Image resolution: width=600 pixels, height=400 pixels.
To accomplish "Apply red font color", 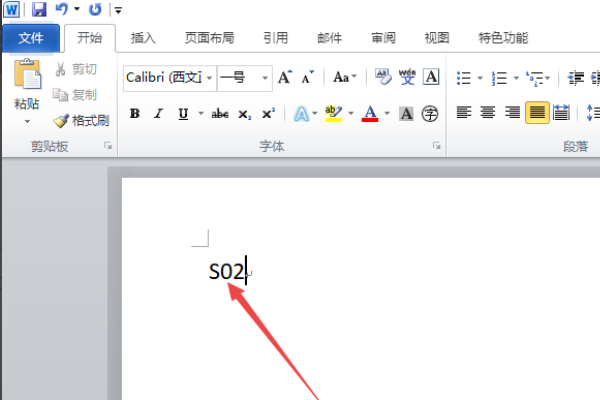I will (370, 113).
